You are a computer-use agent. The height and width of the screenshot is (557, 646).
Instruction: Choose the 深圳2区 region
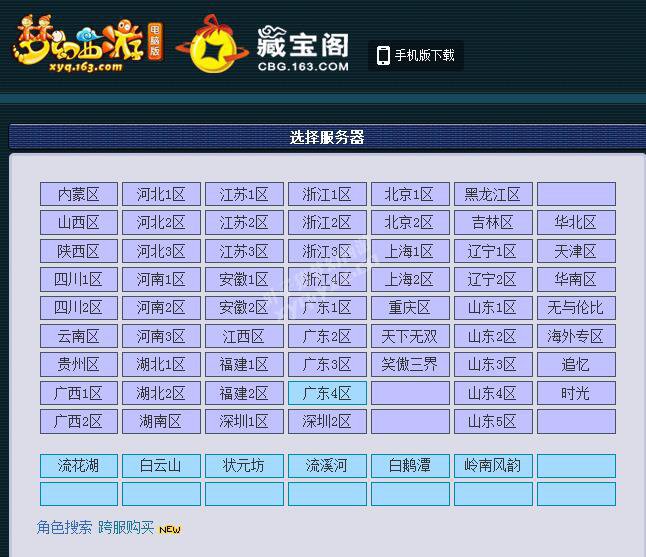click(327, 421)
